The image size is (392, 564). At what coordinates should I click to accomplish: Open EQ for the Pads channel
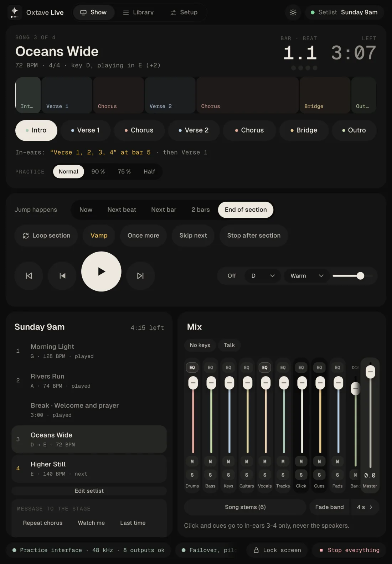click(337, 367)
